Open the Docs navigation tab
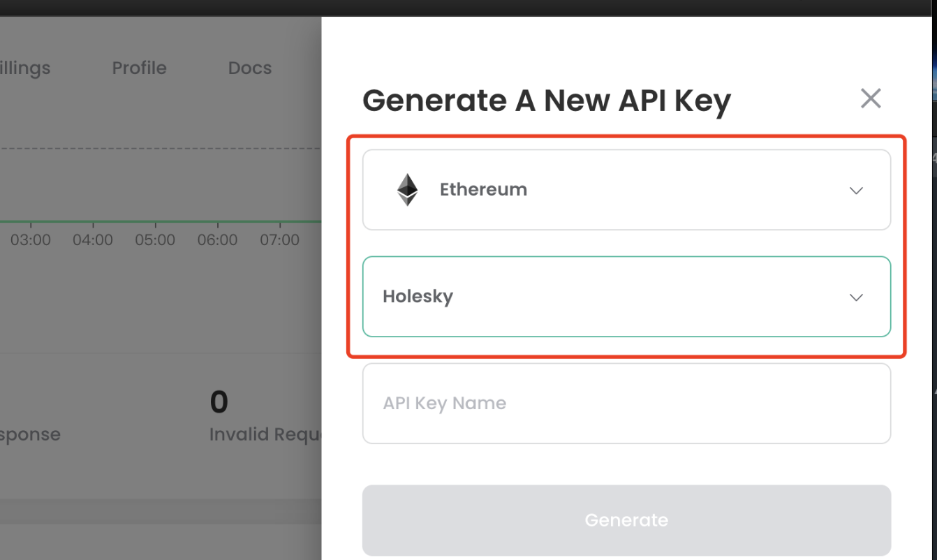Viewport: 937px width, 560px height. [x=249, y=68]
